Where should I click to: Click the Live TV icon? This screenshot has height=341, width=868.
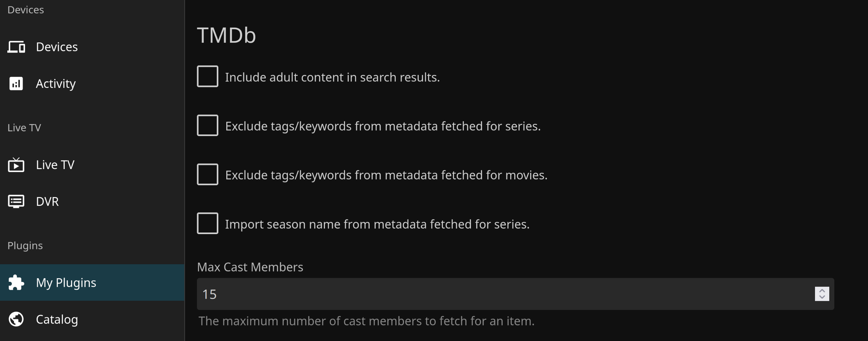pos(16,165)
